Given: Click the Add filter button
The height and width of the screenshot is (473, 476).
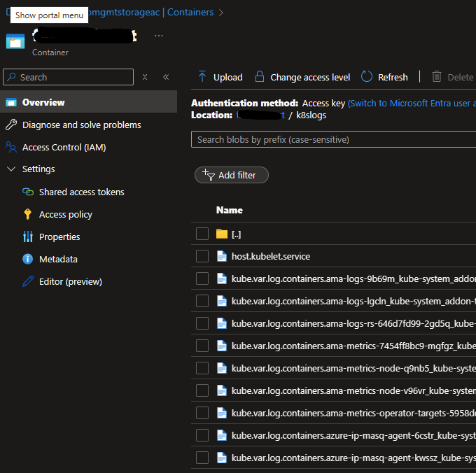Looking at the screenshot, I should coord(231,175).
